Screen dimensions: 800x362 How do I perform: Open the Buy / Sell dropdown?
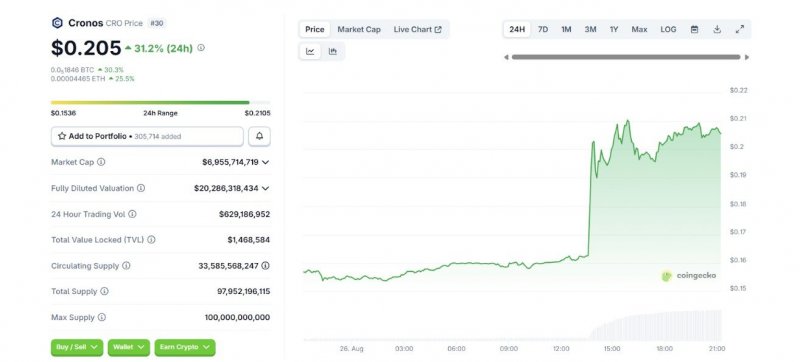click(x=77, y=347)
